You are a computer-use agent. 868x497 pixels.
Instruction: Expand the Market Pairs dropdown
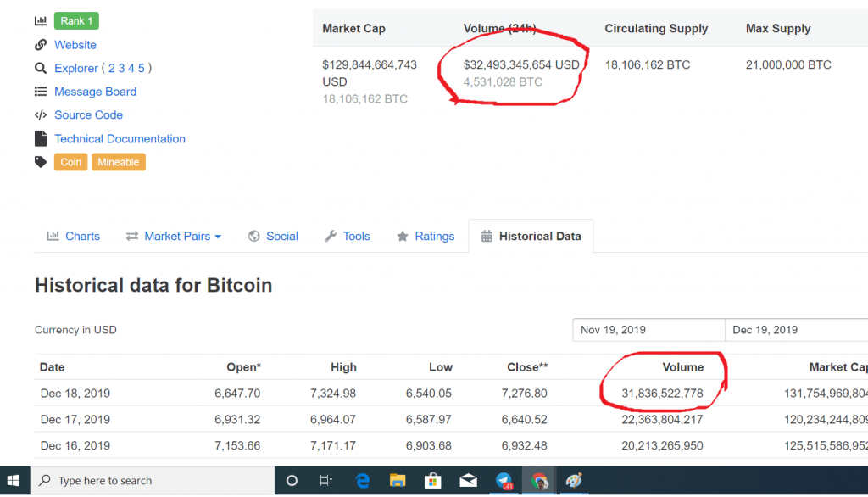point(174,237)
